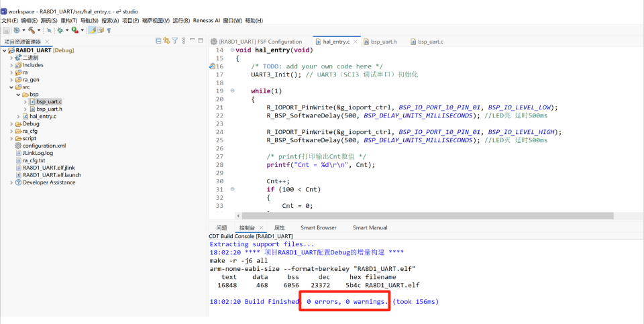Expand the 二进制 tree node

[x=11, y=58]
